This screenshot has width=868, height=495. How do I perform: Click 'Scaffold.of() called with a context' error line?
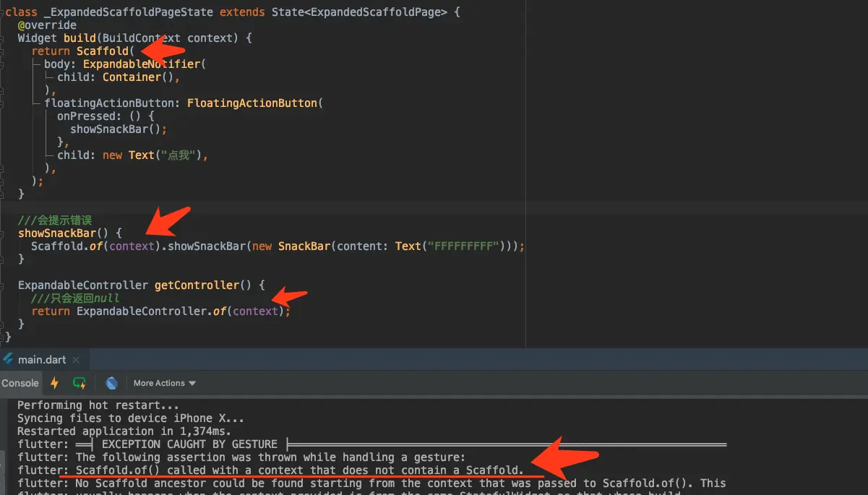click(270, 470)
